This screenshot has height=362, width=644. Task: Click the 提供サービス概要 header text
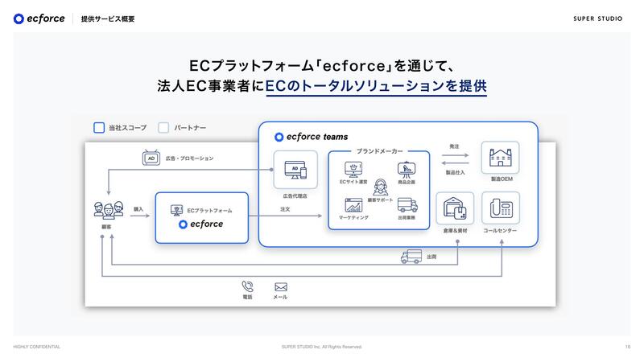tap(108, 19)
